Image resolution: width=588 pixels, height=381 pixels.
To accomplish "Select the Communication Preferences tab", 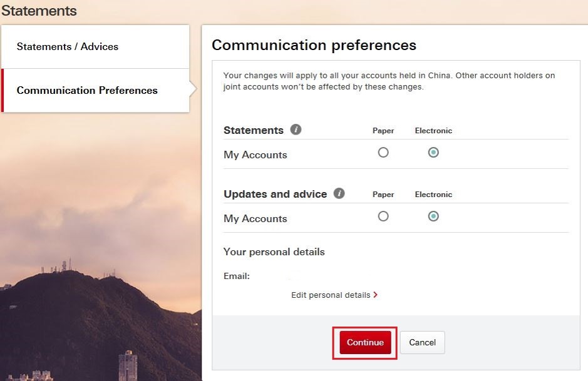I will 95,90.
